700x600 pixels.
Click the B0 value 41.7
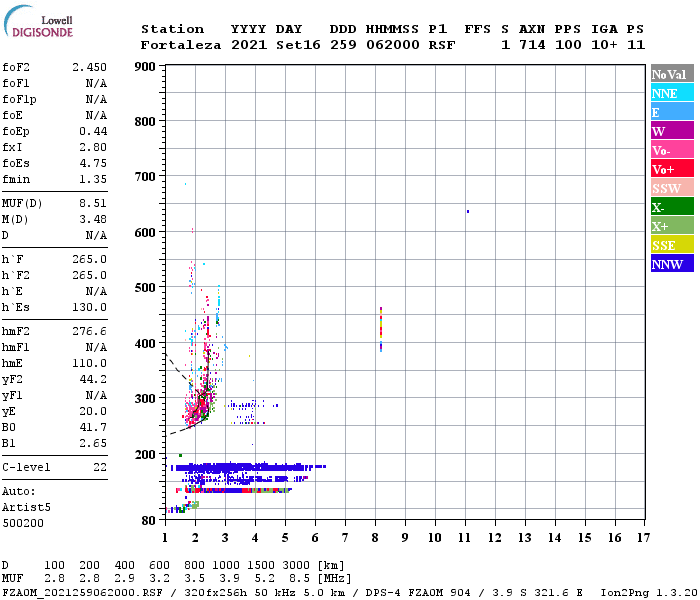click(93, 427)
